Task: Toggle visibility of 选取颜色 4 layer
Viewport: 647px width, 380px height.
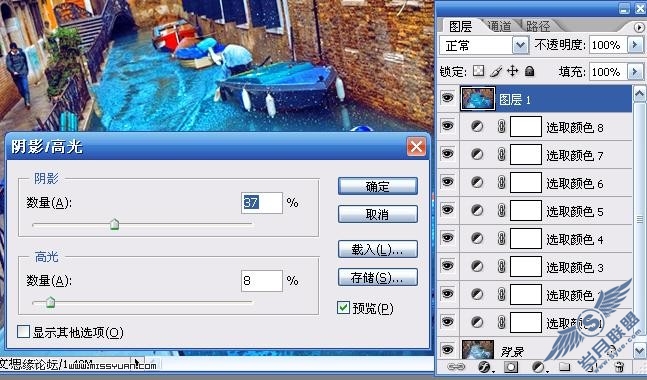Action: [x=447, y=238]
